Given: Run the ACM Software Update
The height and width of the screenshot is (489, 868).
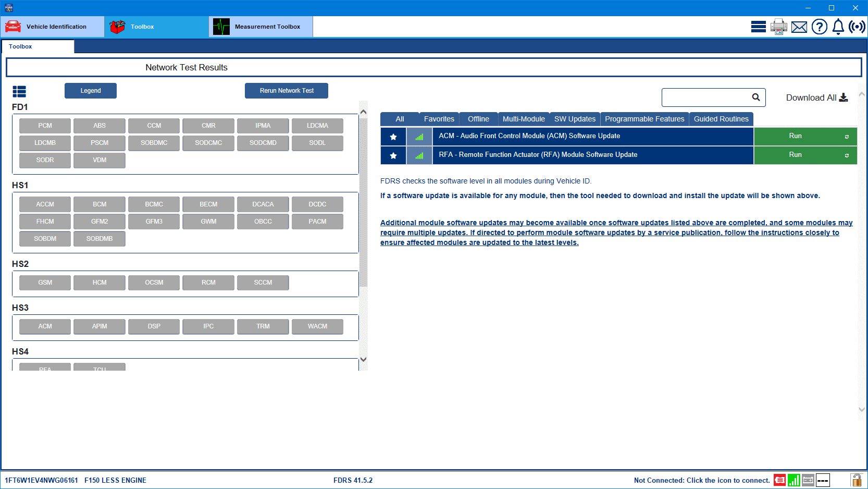Looking at the screenshot, I should [805, 137].
